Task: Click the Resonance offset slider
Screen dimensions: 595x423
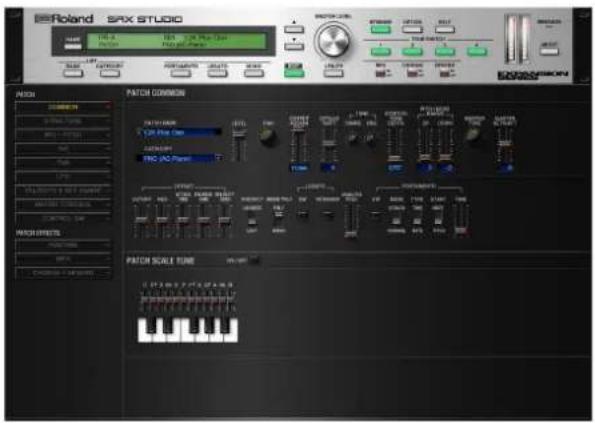Action: pos(162,221)
